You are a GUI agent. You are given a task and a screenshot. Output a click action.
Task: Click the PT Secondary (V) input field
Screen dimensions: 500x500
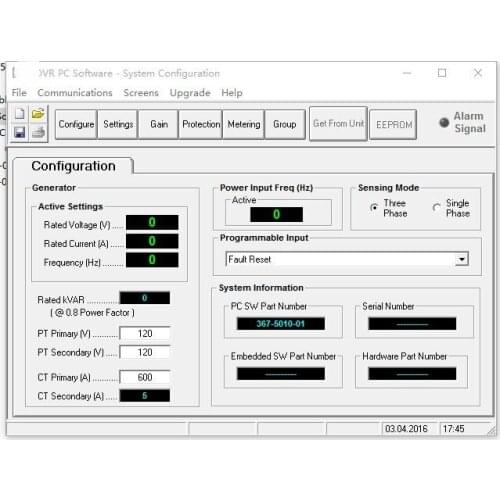click(145, 352)
